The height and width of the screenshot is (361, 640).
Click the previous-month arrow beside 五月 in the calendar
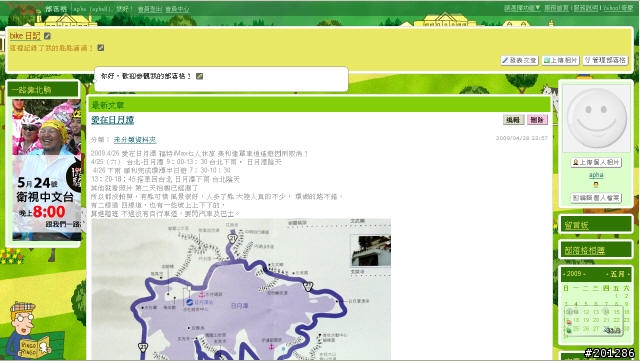click(608, 274)
